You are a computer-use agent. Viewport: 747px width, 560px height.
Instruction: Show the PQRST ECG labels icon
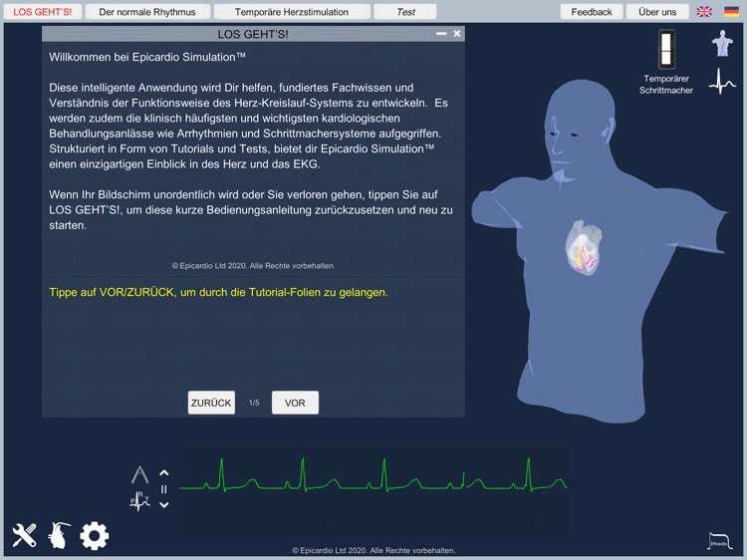click(139, 501)
